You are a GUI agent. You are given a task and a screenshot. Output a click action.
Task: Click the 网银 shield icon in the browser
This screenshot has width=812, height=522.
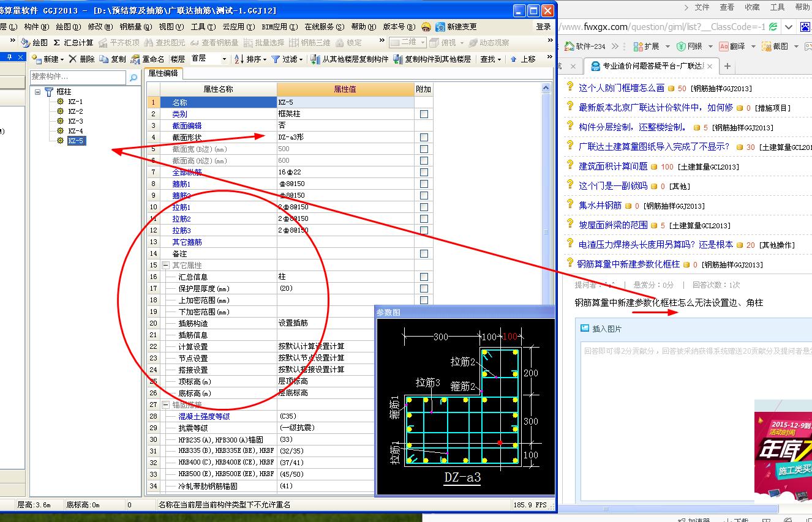pyautogui.click(x=681, y=46)
